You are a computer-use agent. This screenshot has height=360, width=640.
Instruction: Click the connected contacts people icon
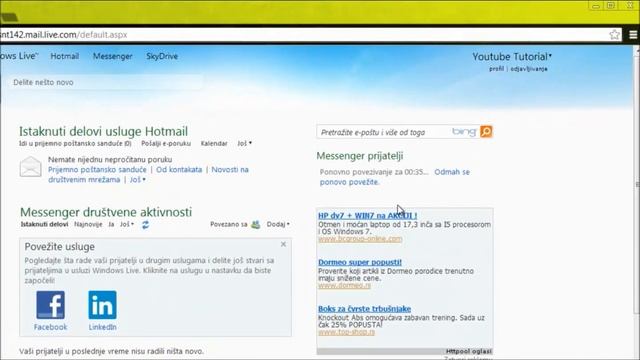coord(256,224)
